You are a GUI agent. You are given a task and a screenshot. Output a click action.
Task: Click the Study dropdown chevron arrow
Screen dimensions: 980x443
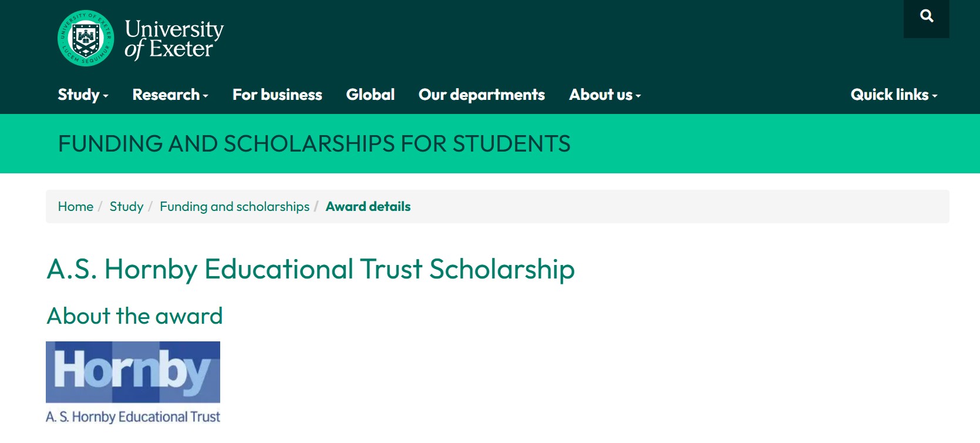pyautogui.click(x=106, y=97)
